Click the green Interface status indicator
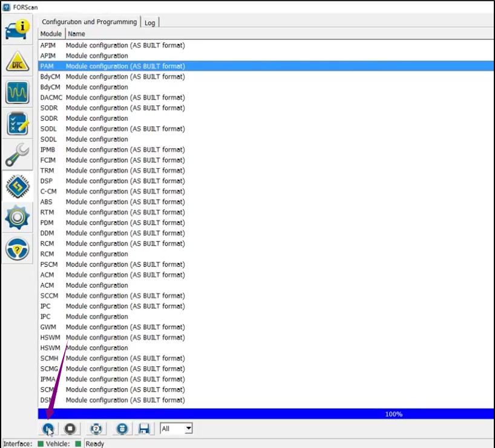The image size is (495, 448). tap(41, 444)
